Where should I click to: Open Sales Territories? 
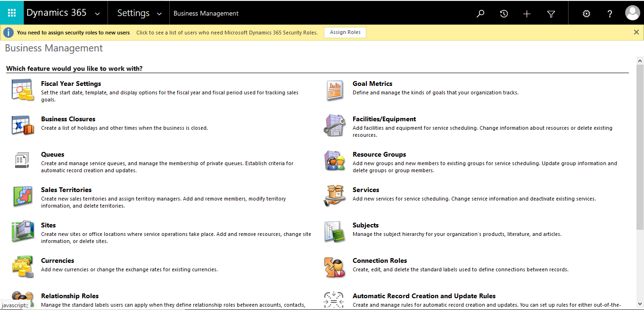click(66, 190)
